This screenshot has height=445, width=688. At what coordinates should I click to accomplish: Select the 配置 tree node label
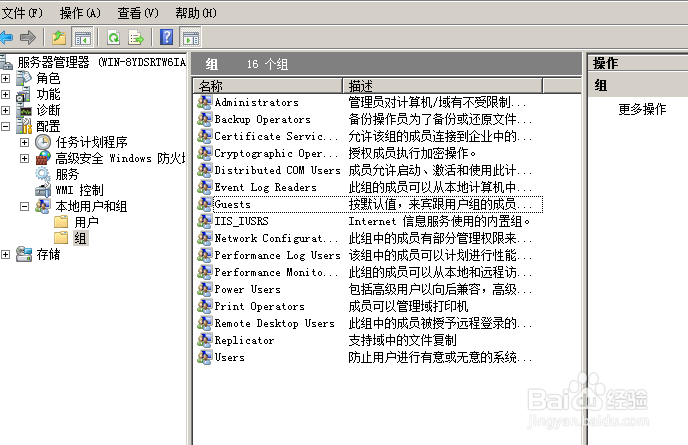pyautogui.click(x=48, y=126)
